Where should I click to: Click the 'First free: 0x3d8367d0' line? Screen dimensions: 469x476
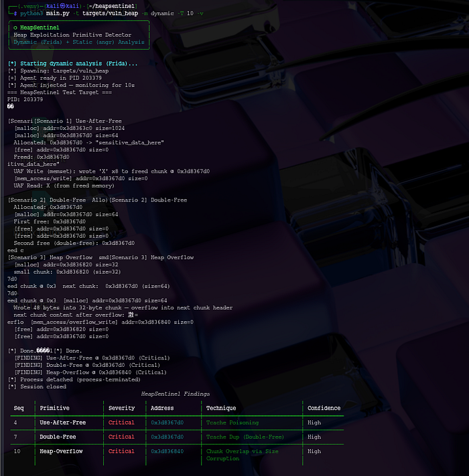pos(50,222)
